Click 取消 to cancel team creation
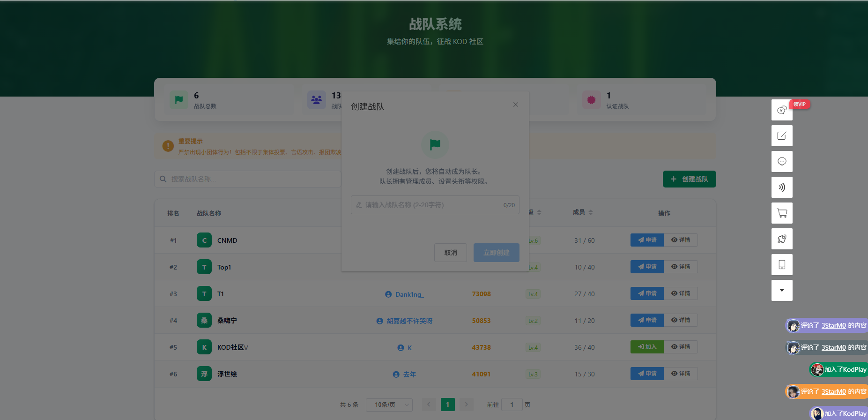This screenshot has width=868, height=420. 451,253
